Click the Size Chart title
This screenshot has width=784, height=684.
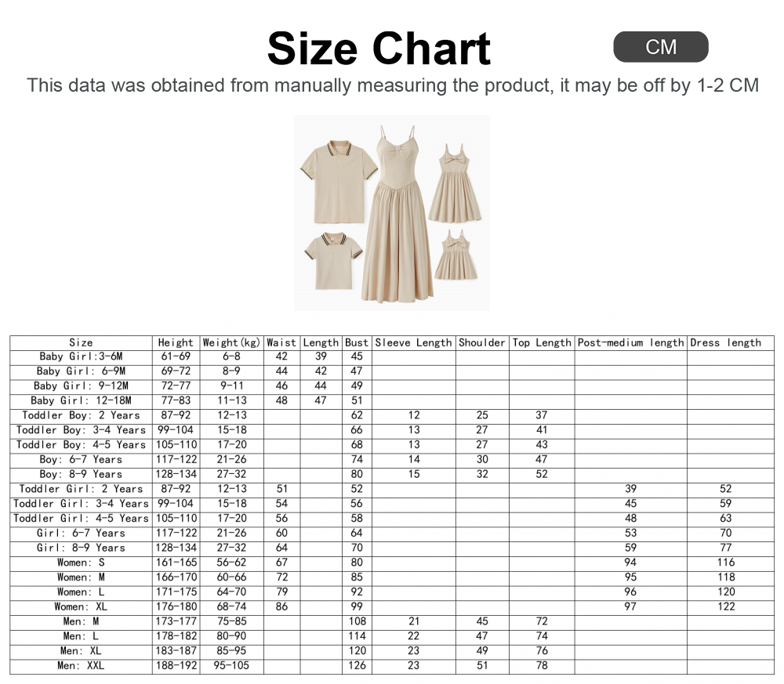pyautogui.click(x=378, y=49)
